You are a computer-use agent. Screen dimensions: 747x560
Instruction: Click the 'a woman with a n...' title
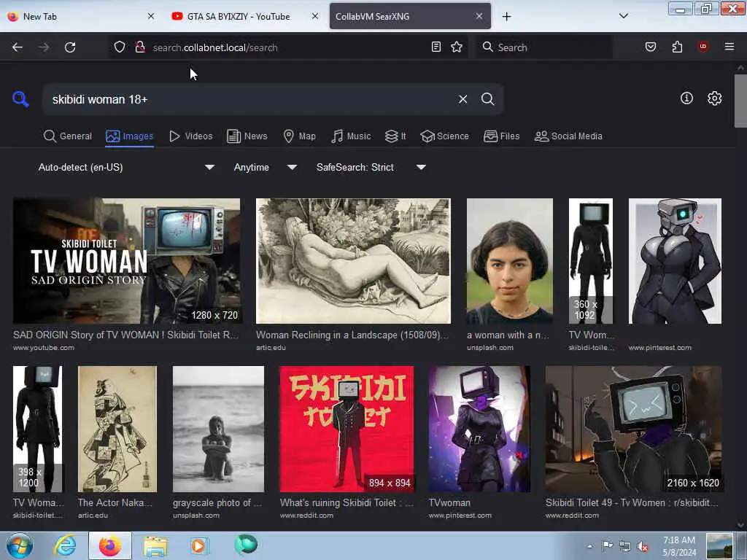(508, 335)
